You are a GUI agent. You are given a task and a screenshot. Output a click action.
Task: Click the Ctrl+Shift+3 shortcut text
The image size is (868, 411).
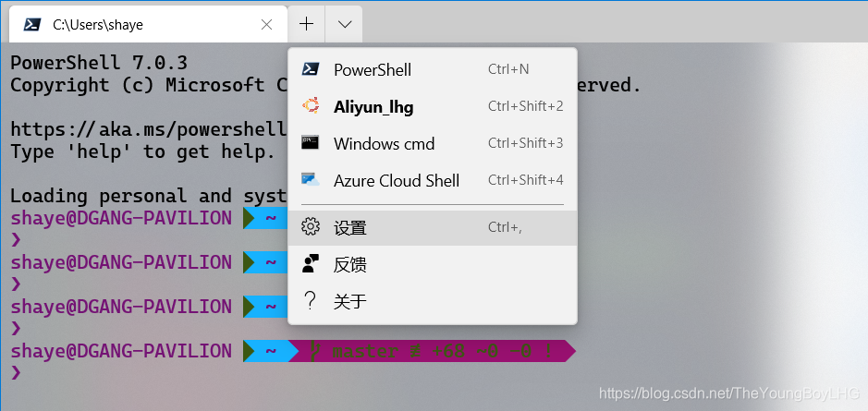[525, 143]
